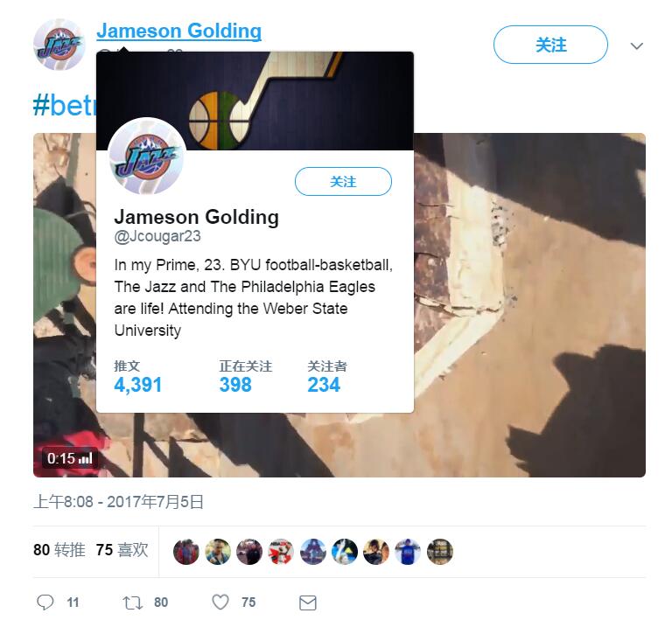Open the 75 喜欢 likes list
The image size is (672, 627).
pos(122,550)
